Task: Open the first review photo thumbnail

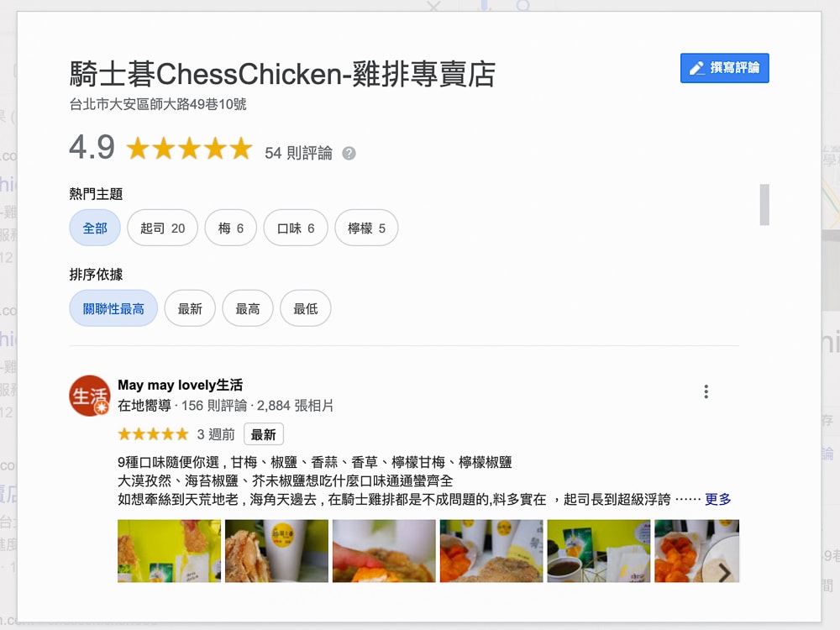Action: (x=170, y=551)
